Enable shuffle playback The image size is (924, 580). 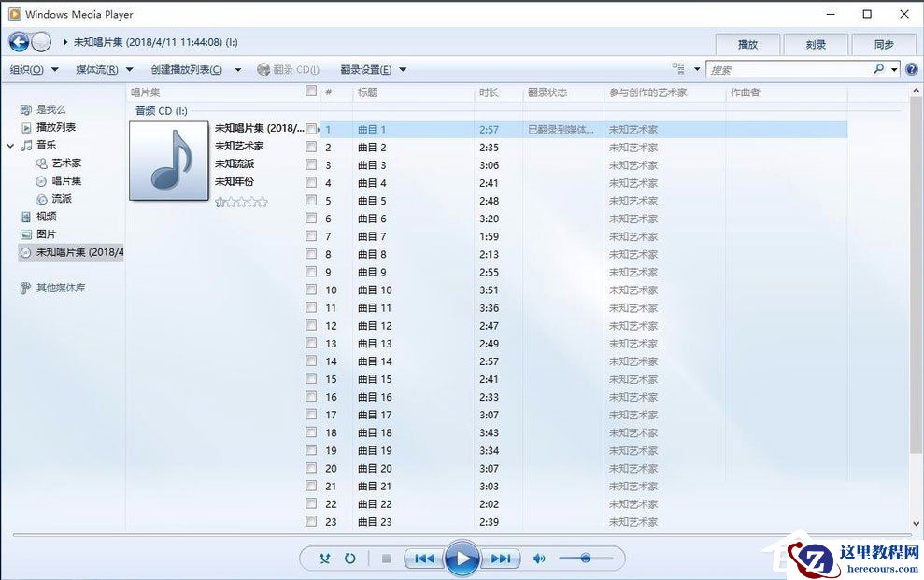click(x=322, y=558)
